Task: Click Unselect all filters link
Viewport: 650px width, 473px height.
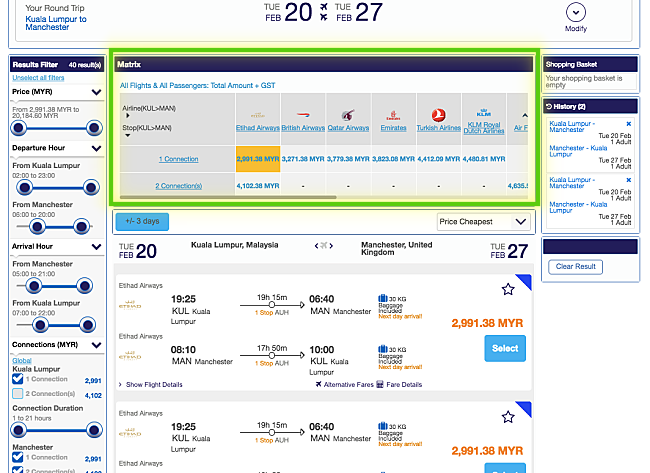Action: (x=38, y=78)
